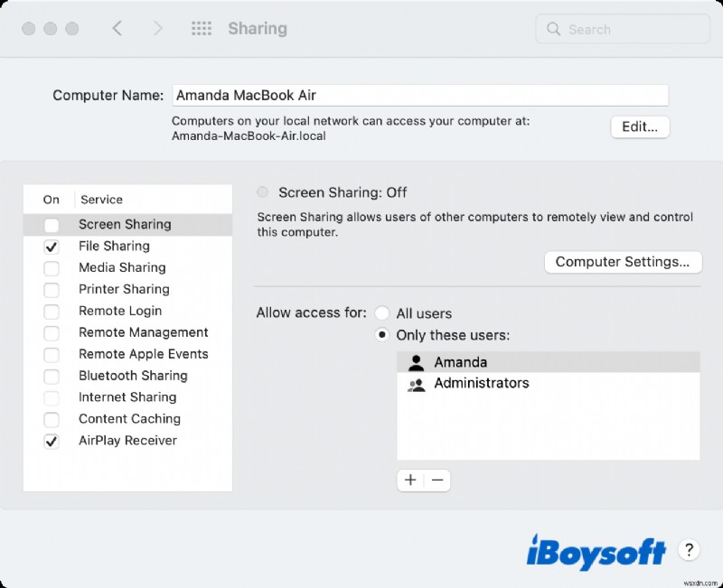Select the Amanda user icon
The width and height of the screenshot is (723, 588).
click(418, 361)
